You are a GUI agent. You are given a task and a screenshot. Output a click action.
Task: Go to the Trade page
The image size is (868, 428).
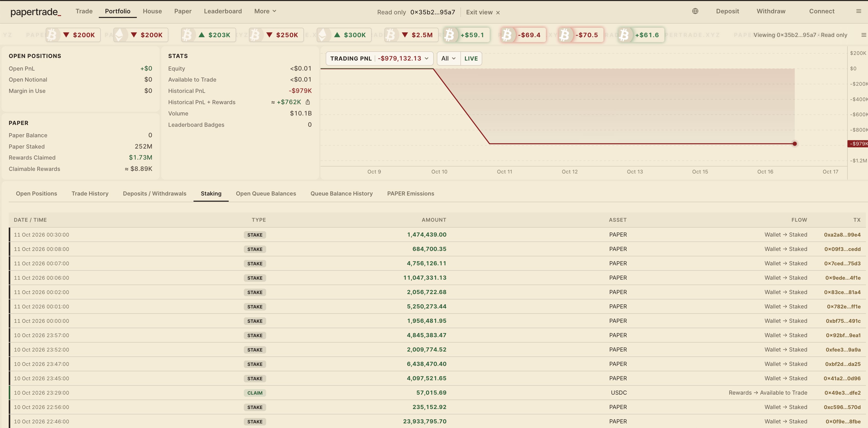coord(84,11)
